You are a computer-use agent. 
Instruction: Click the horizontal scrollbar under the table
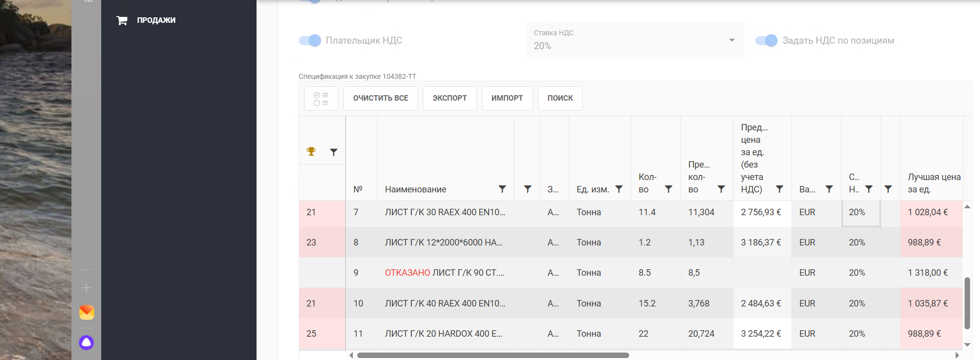[493, 355]
